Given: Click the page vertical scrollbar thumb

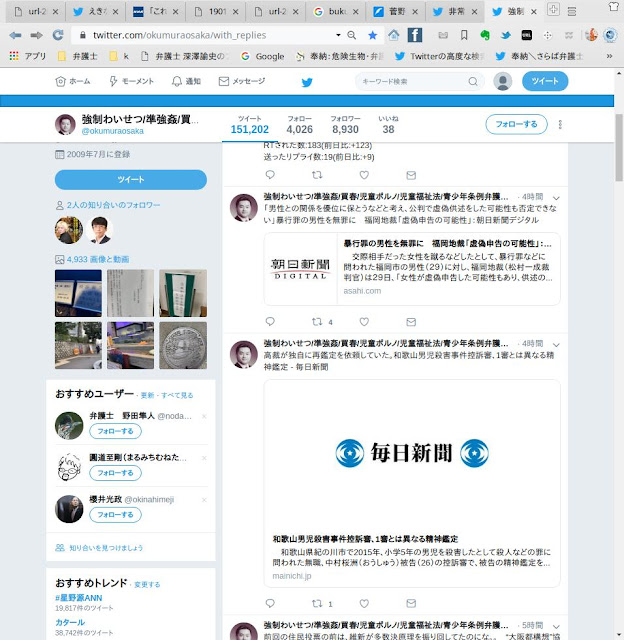Looking at the screenshot, I should pyautogui.click(x=619, y=147).
